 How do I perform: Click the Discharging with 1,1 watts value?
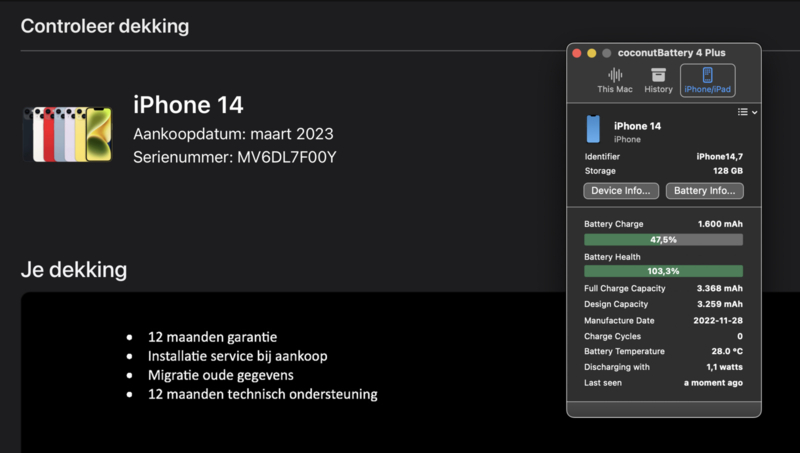[724, 367]
